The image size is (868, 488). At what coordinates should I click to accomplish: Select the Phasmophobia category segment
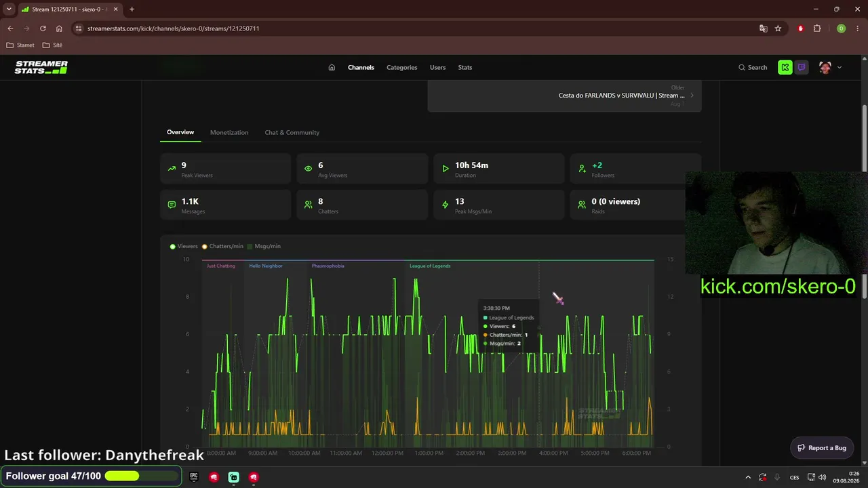pyautogui.click(x=328, y=266)
